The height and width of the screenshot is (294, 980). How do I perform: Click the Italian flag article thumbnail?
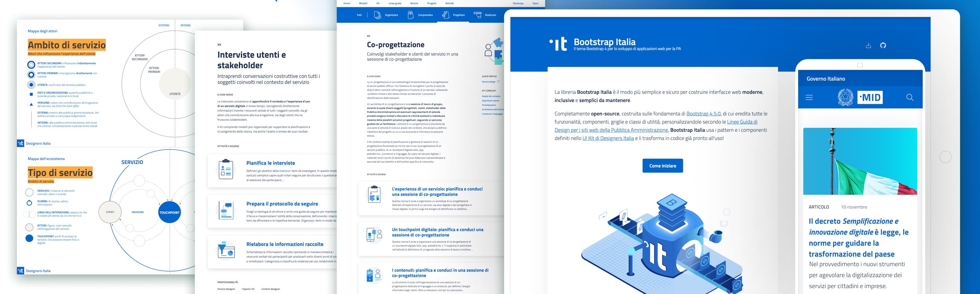coord(860,161)
